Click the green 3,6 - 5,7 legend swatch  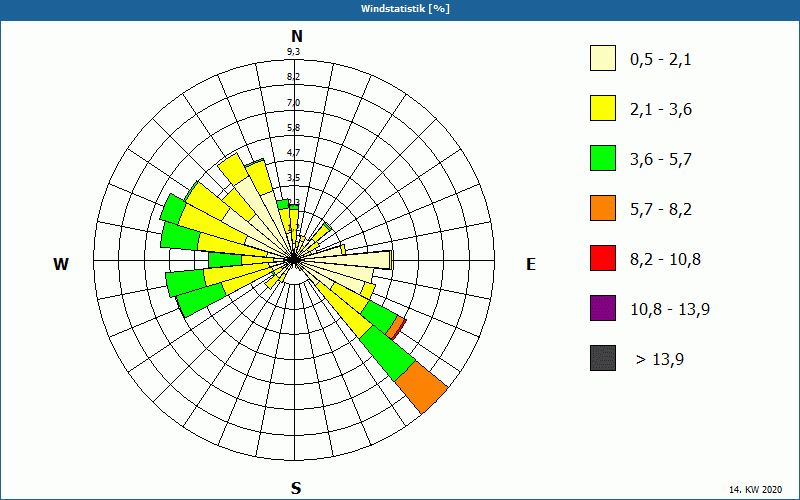(x=603, y=158)
